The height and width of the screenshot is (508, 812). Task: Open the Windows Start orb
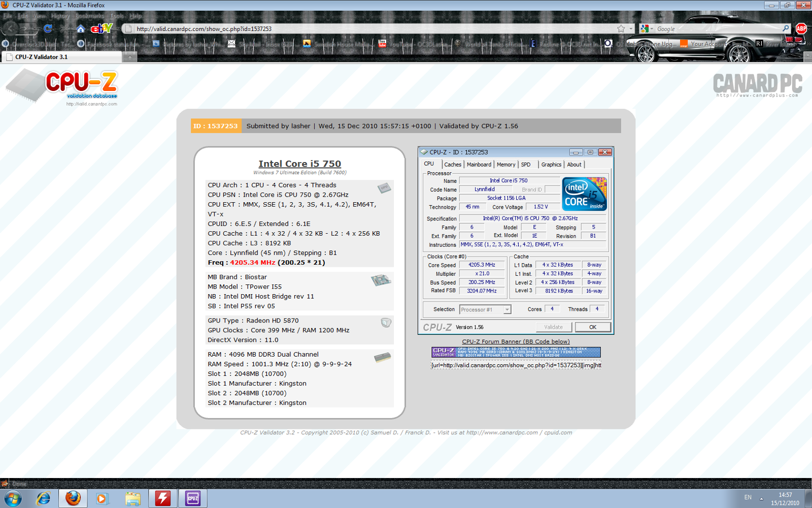[x=13, y=498]
